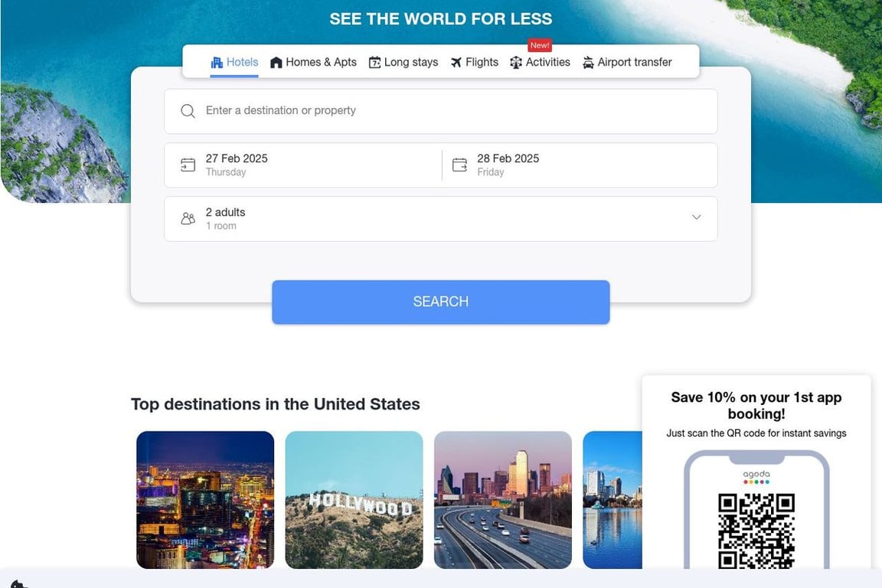Click the Activities ferris wheel icon
The width and height of the screenshot is (882, 588).
[x=516, y=63]
